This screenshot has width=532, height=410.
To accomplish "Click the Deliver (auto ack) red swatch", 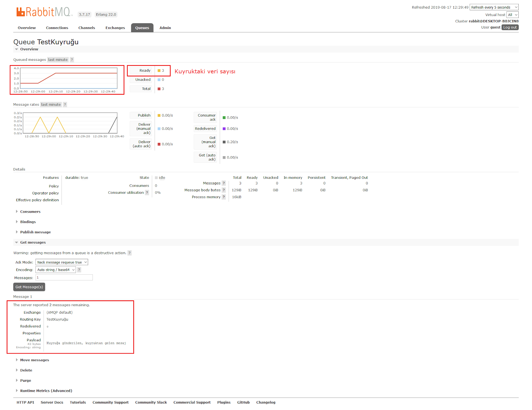I will (159, 144).
